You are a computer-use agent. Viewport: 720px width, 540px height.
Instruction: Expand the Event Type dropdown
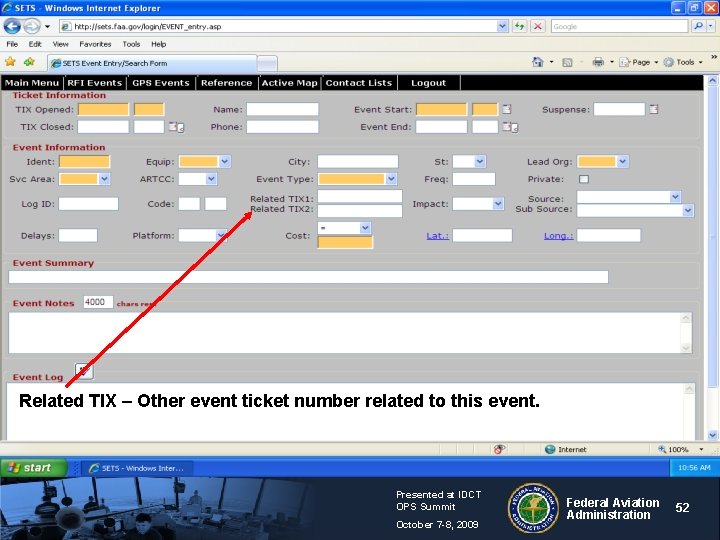pos(391,179)
